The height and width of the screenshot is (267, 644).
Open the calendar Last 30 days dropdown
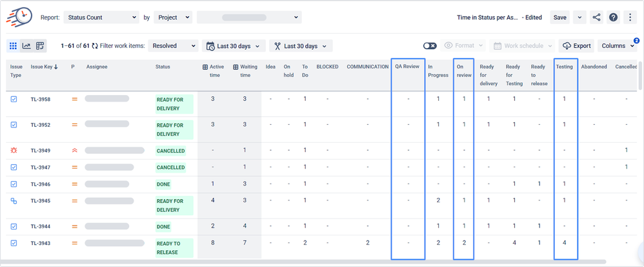(234, 46)
